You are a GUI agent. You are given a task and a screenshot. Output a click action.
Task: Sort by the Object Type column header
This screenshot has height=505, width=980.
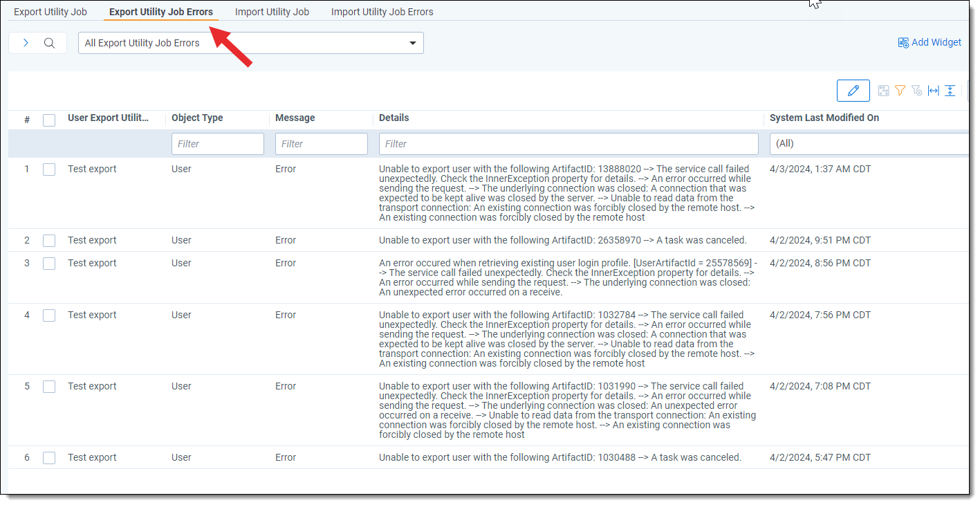click(x=197, y=118)
